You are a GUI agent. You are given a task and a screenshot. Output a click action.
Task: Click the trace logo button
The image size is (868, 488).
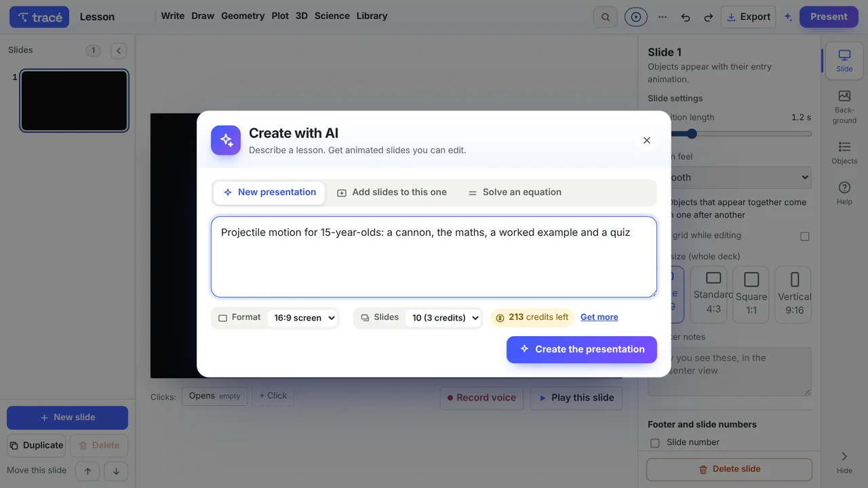(x=39, y=17)
